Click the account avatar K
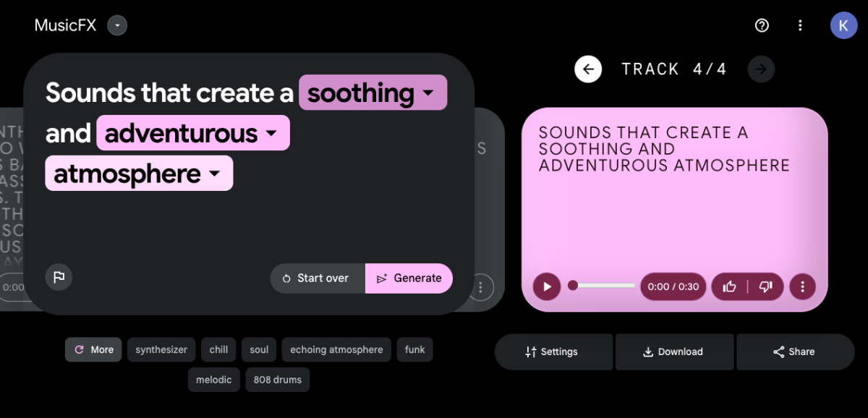This screenshot has height=418, width=868. (x=843, y=25)
